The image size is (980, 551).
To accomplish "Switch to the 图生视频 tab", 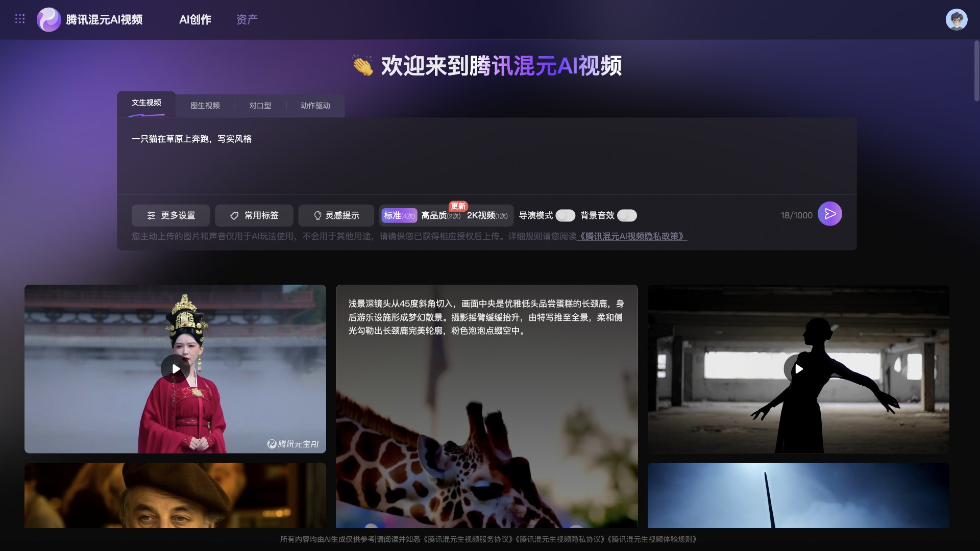I will point(205,106).
